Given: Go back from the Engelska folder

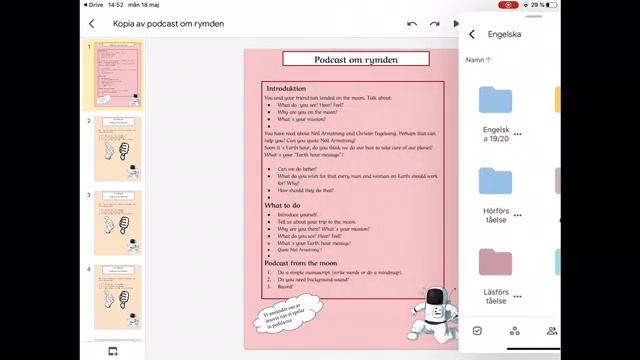Looking at the screenshot, I should (x=472, y=34).
